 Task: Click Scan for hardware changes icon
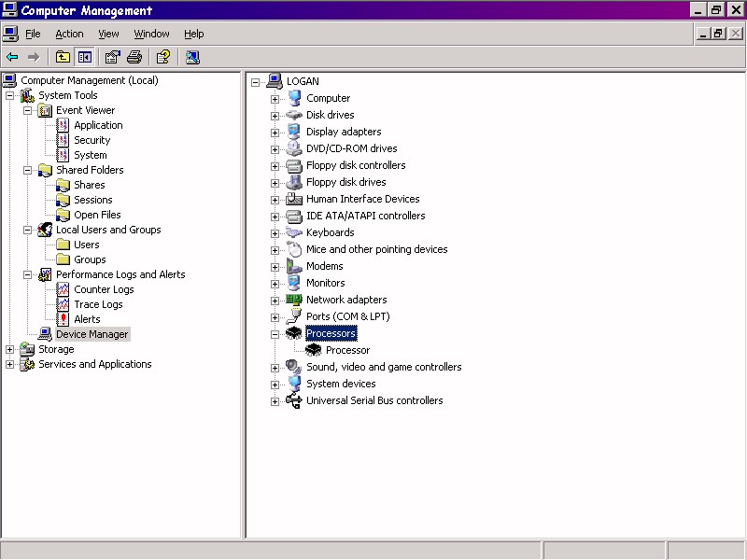[192, 57]
